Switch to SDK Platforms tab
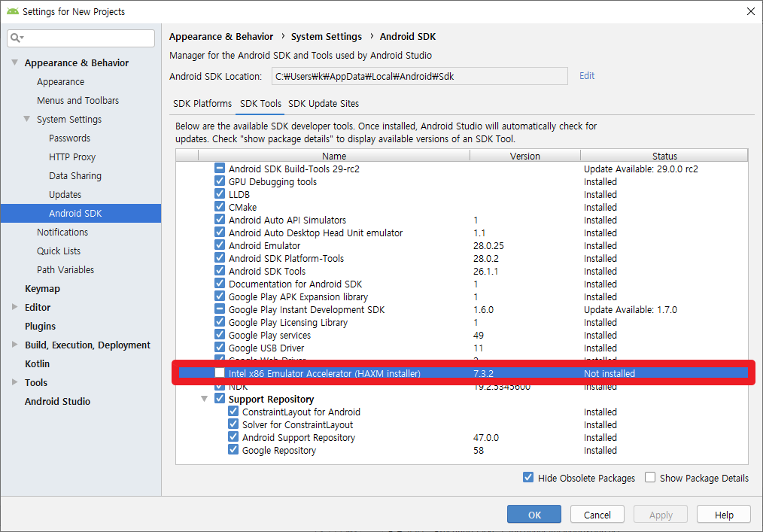This screenshot has width=763, height=532. pos(202,104)
